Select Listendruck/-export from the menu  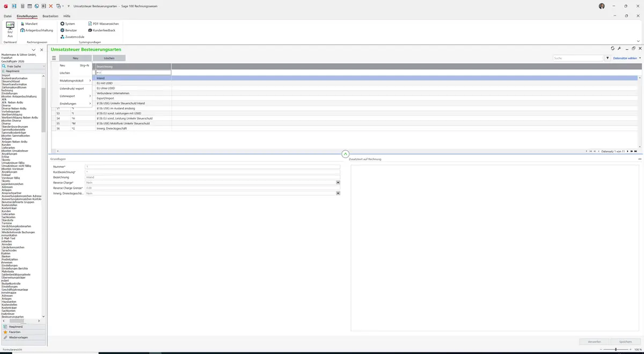coord(72,88)
